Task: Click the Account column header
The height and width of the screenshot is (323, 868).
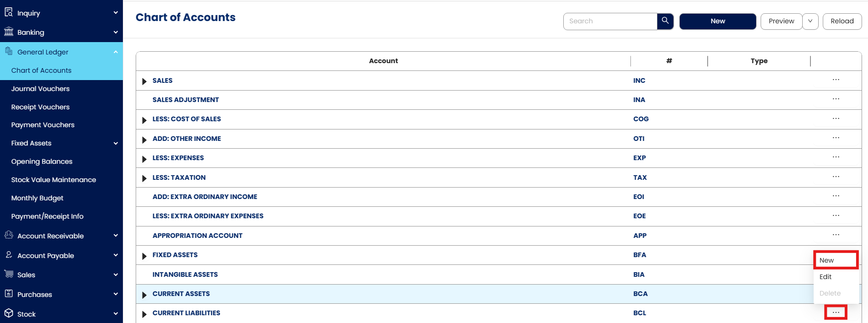Action: (383, 61)
